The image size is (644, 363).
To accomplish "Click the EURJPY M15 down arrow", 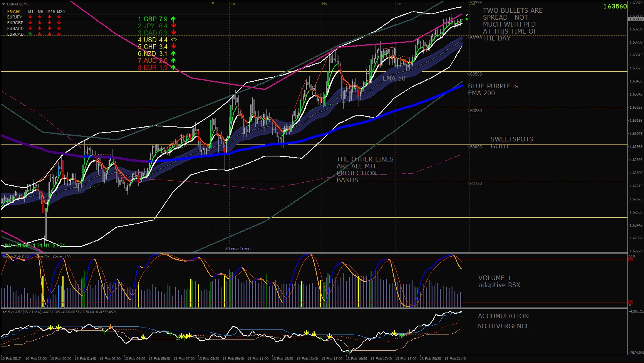I will point(50,17).
